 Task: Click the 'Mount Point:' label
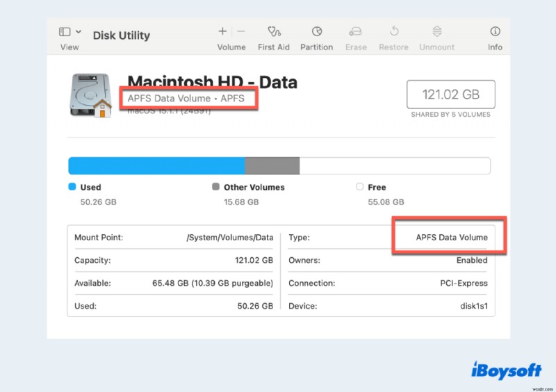point(99,237)
